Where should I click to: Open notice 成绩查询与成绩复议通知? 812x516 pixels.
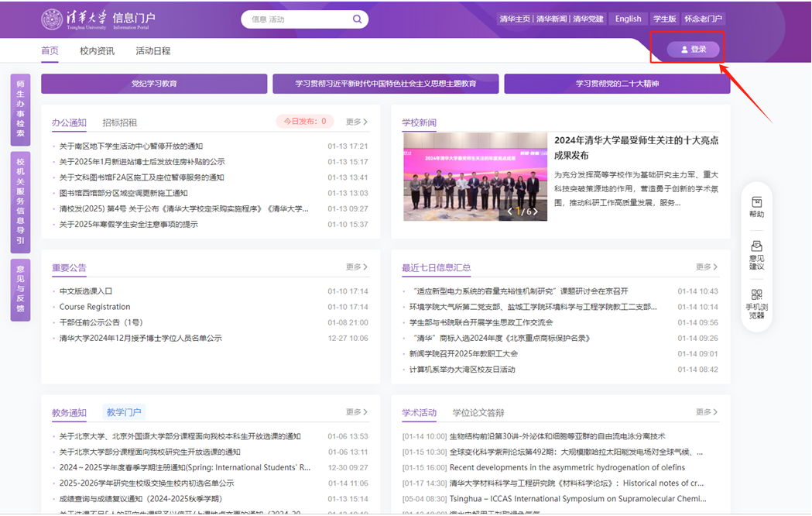(x=140, y=499)
